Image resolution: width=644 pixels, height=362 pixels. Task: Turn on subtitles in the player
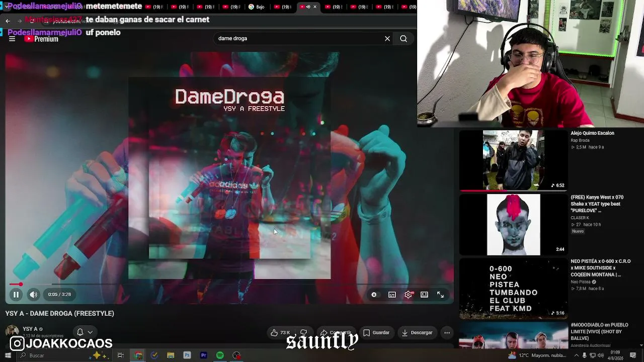click(392, 295)
